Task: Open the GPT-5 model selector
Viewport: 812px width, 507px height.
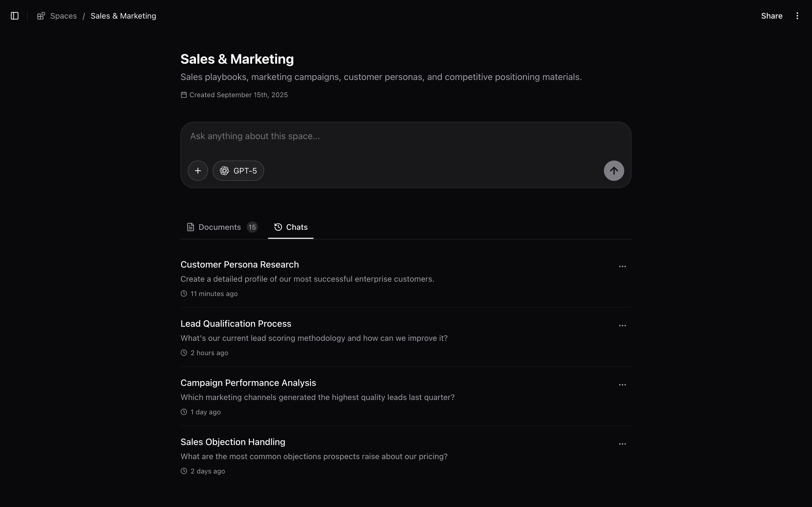Action: pyautogui.click(x=238, y=170)
